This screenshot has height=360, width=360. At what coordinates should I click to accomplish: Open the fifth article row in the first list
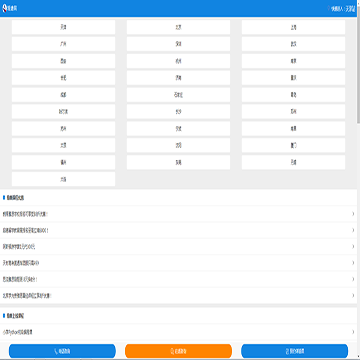point(178,279)
